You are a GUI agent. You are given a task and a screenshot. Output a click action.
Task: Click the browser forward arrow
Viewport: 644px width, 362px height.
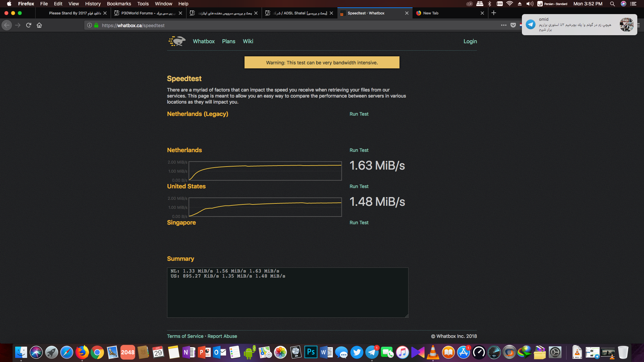point(18,25)
